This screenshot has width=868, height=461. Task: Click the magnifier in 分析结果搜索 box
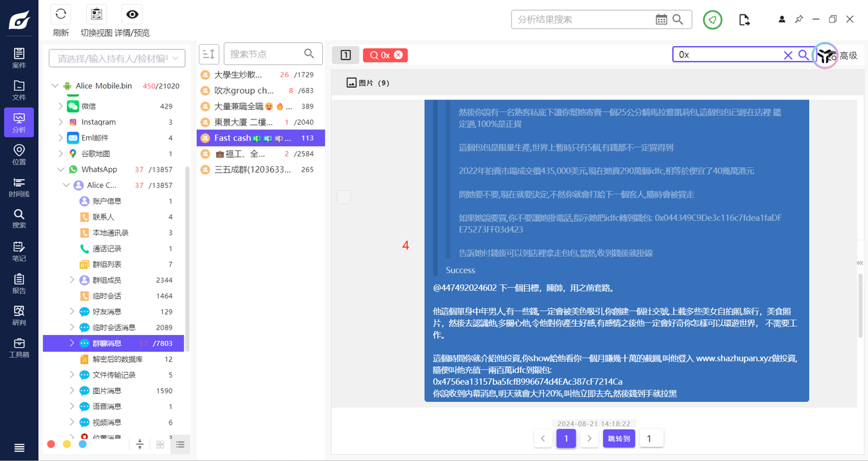pyautogui.click(x=677, y=20)
